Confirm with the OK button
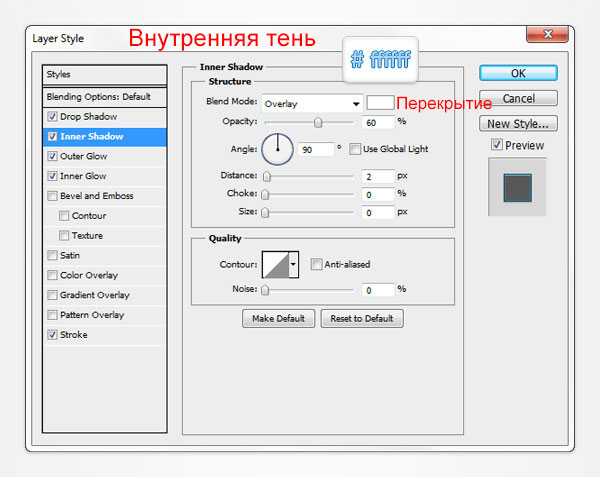600x477 pixels. point(518,73)
